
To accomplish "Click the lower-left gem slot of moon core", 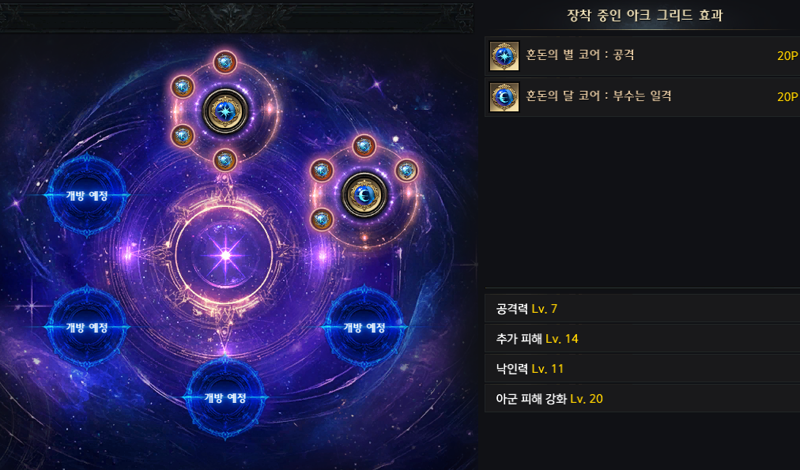I will click(x=321, y=219).
